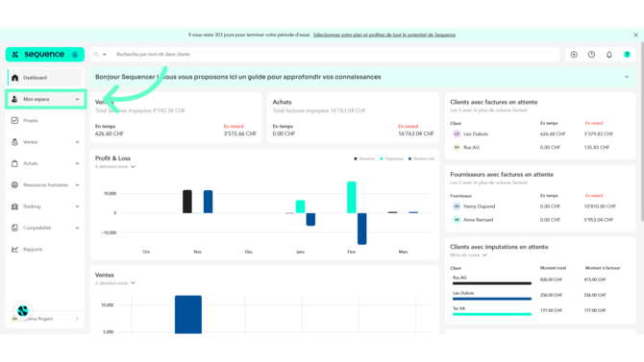This screenshot has width=644, height=362.
Task: Close the trial period banner
Action: click(635, 35)
